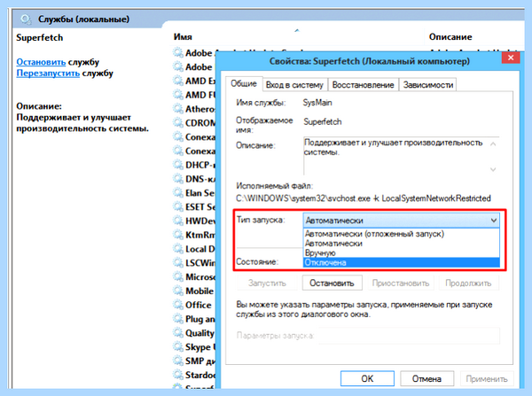Click down arrow of description scrollbar

pyautogui.click(x=493, y=169)
